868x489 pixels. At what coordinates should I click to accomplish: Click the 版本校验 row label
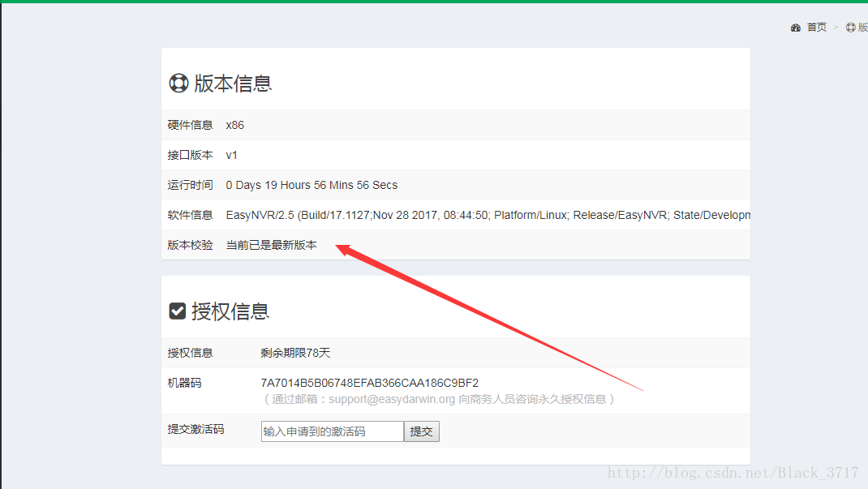pyautogui.click(x=191, y=245)
